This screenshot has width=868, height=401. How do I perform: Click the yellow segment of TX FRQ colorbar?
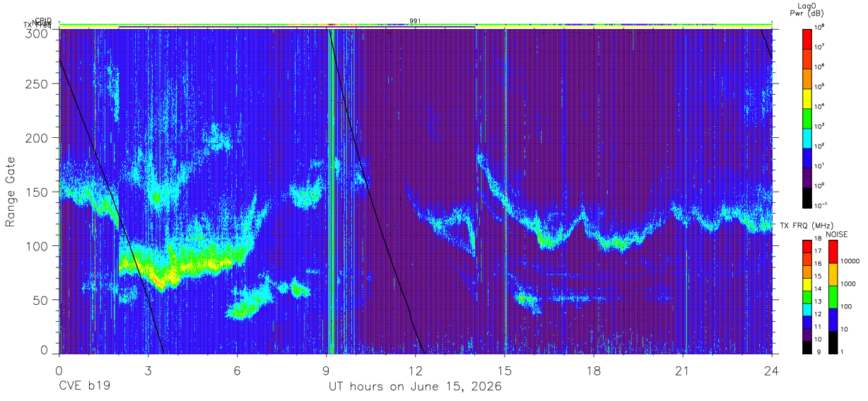808,284
